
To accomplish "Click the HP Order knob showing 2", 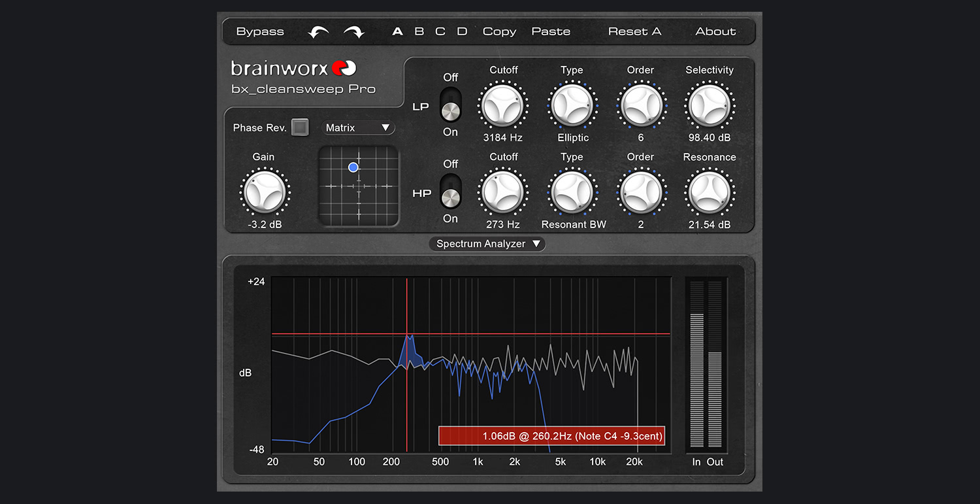I will 641,190.
